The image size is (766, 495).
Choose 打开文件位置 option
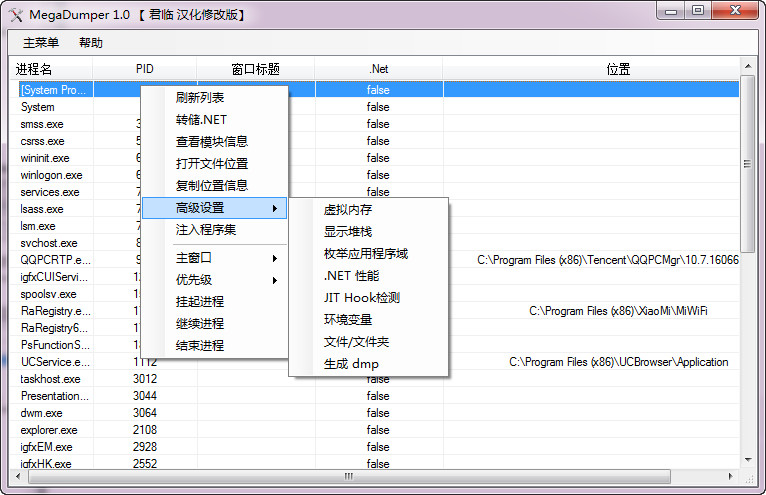pyautogui.click(x=212, y=164)
